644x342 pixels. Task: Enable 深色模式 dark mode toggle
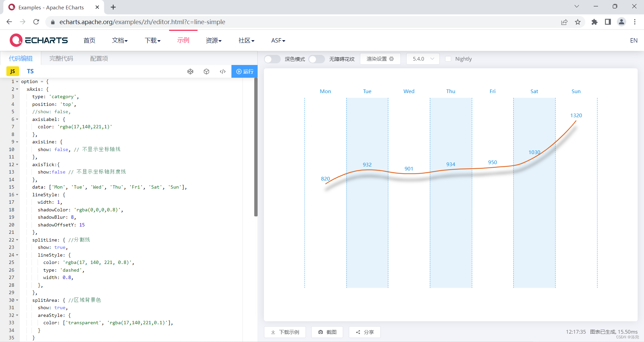tap(272, 59)
